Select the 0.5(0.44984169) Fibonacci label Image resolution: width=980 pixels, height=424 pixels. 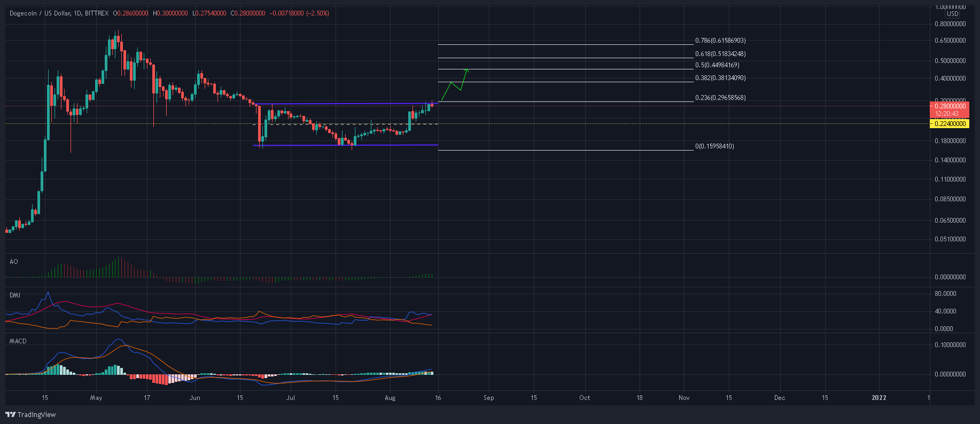coord(717,65)
